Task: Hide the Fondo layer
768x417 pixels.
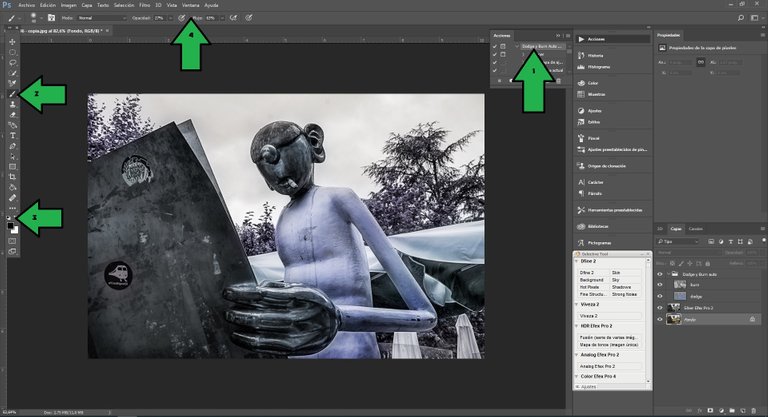Action: [660, 319]
